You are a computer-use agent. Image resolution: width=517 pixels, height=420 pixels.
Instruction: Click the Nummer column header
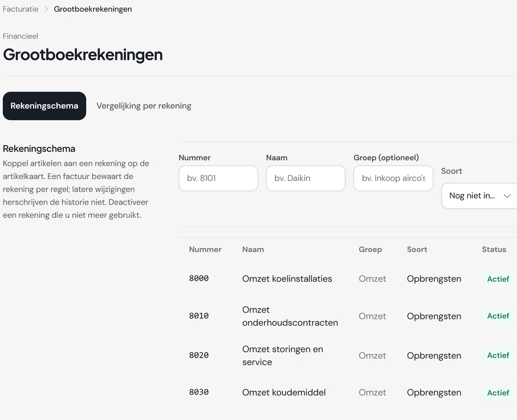click(205, 249)
